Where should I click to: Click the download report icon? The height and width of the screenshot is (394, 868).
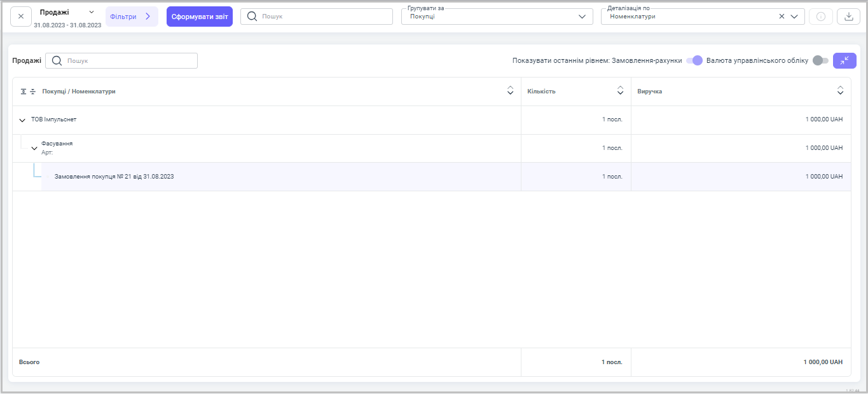848,17
